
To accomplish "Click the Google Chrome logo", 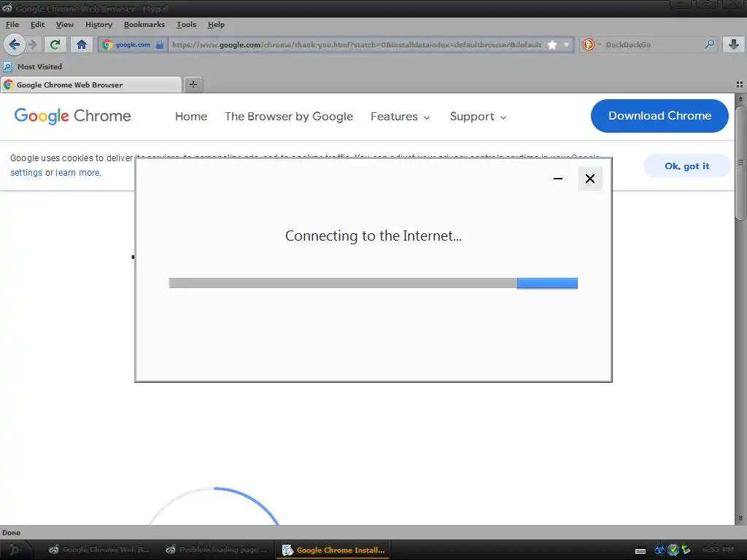I will [x=72, y=116].
